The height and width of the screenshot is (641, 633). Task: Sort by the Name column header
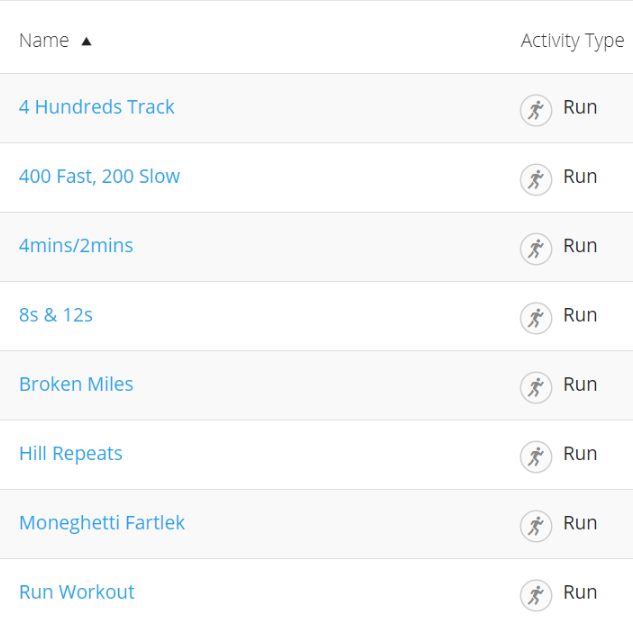pos(44,41)
